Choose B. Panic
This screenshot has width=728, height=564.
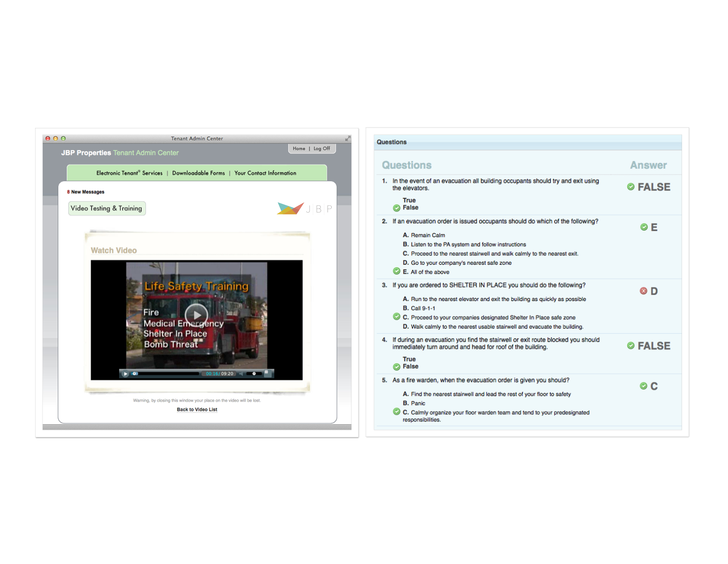pos(414,403)
